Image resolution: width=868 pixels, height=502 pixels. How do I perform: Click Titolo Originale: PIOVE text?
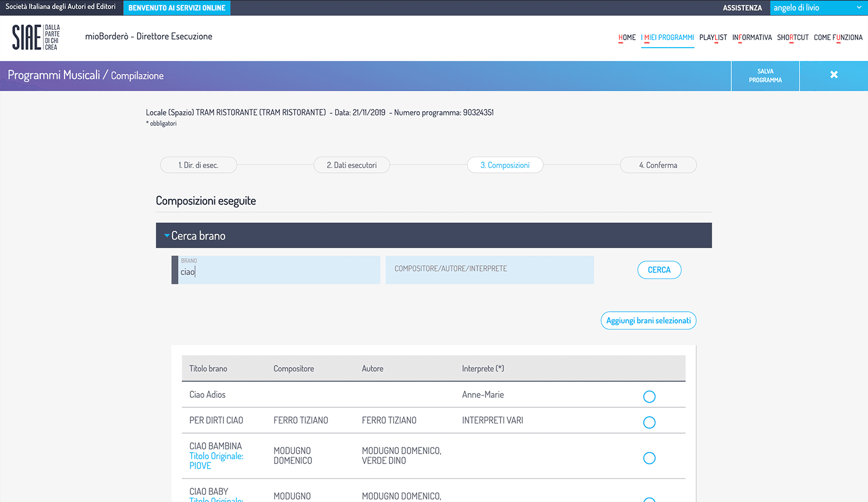tap(216, 461)
